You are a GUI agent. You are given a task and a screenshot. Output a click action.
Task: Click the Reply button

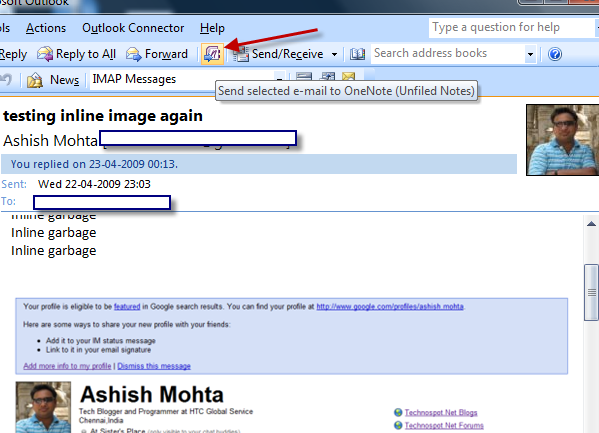[13, 54]
